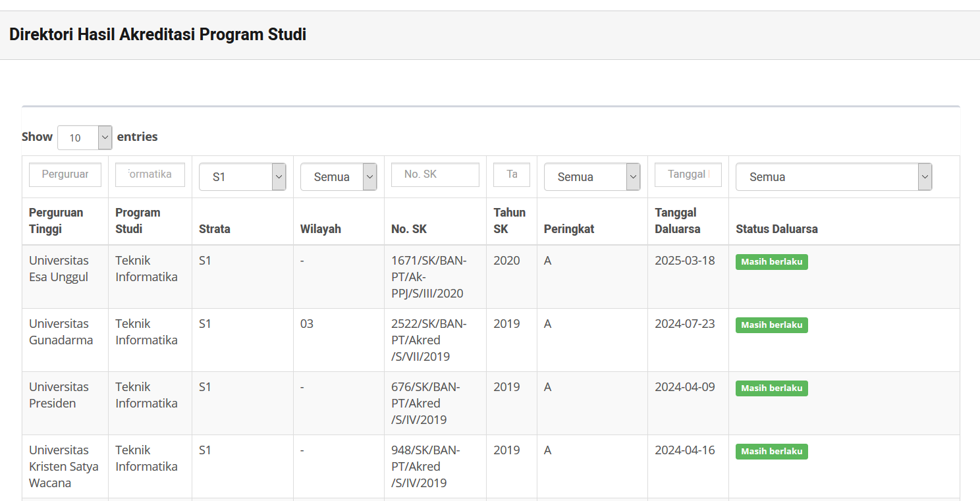This screenshot has width=980, height=501.
Task: Sort by Tanggal Daluarsa column header
Action: click(x=678, y=221)
